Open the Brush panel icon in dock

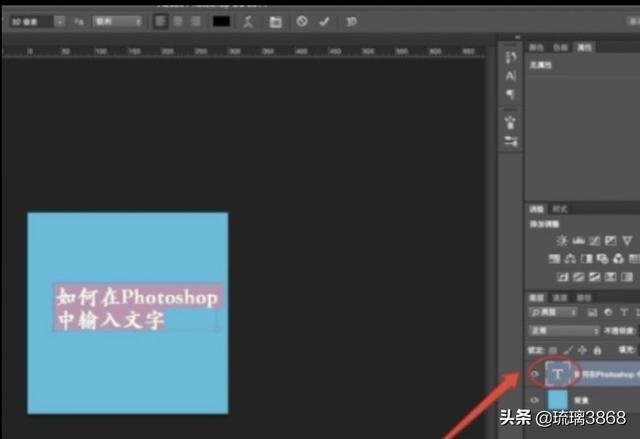pos(511,122)
